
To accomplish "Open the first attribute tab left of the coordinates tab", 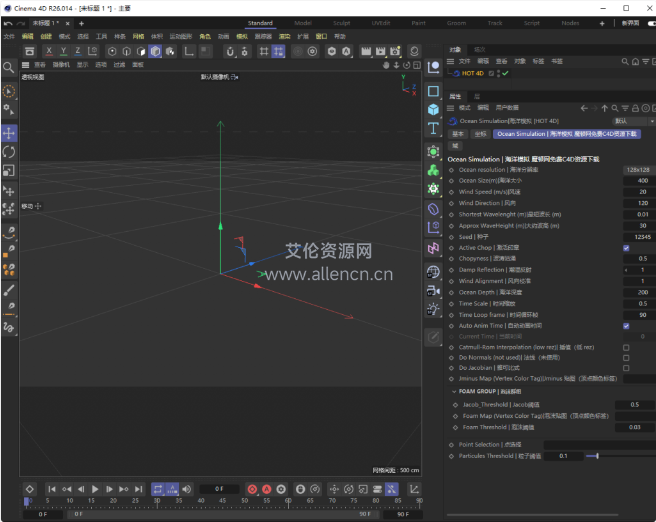I will coord(458,134).
